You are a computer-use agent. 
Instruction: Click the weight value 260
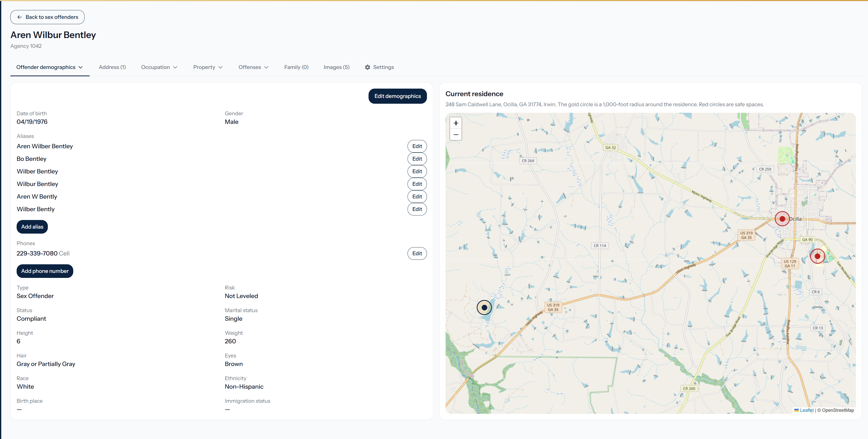230,341
